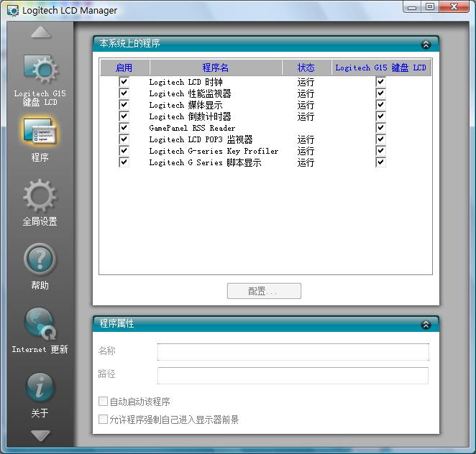Click the sidebar scroll up arrow

tap(41, 32)
